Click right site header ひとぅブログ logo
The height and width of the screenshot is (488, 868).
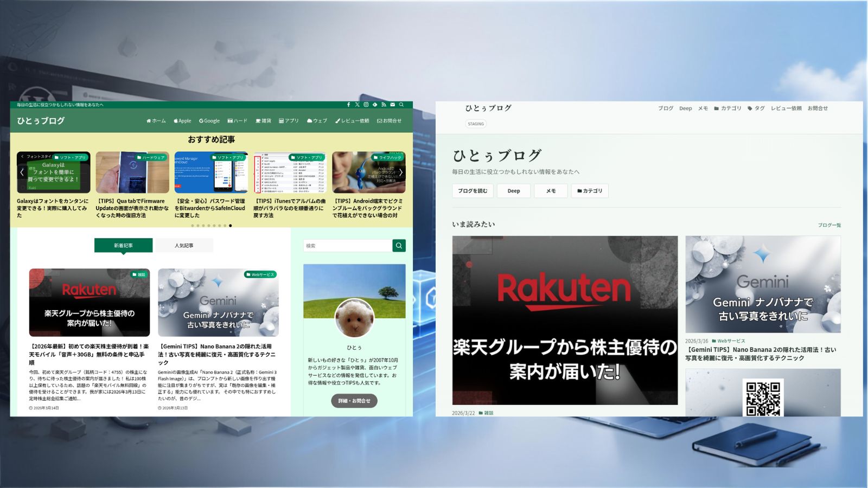[x=488, y=108]
